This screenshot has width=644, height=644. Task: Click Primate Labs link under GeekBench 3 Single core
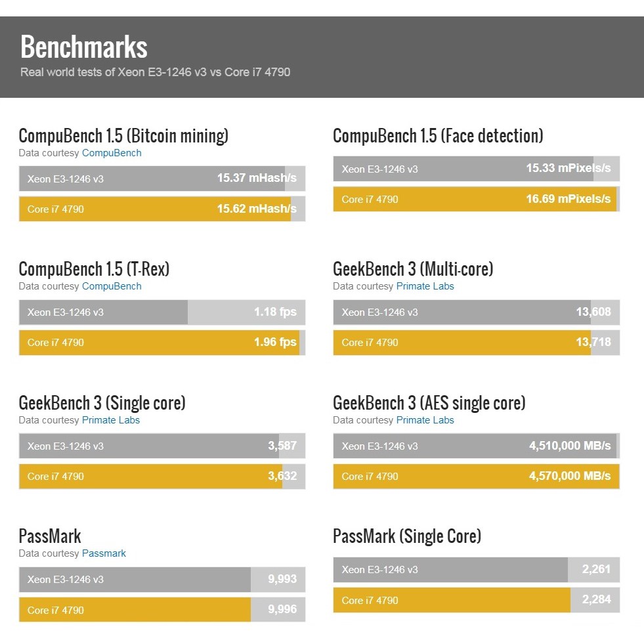[x=110, y=420]
